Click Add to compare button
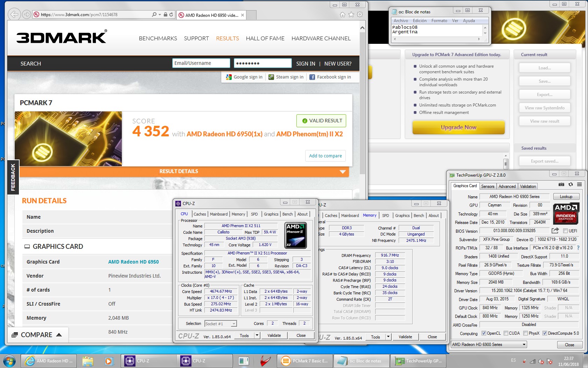This screenshot has height=368, width=588. click(325, 156)
